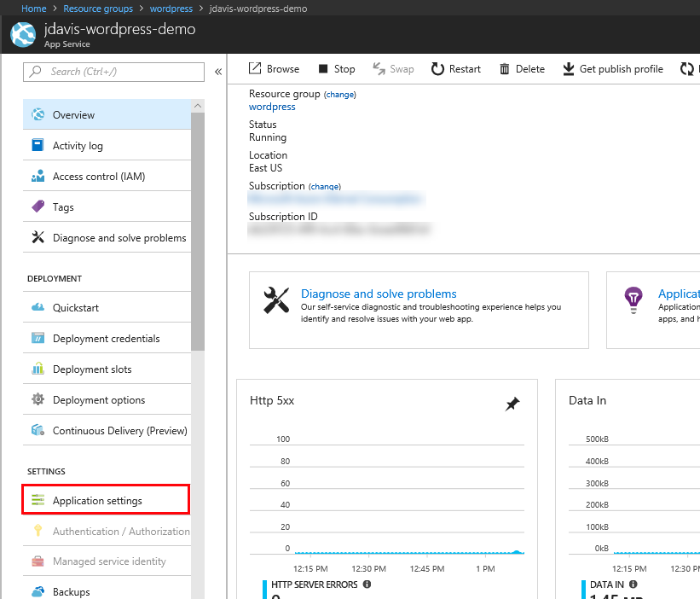The image size is (700, 599).
Task: Change the Subscription
Action: click(x=325, y=186)
